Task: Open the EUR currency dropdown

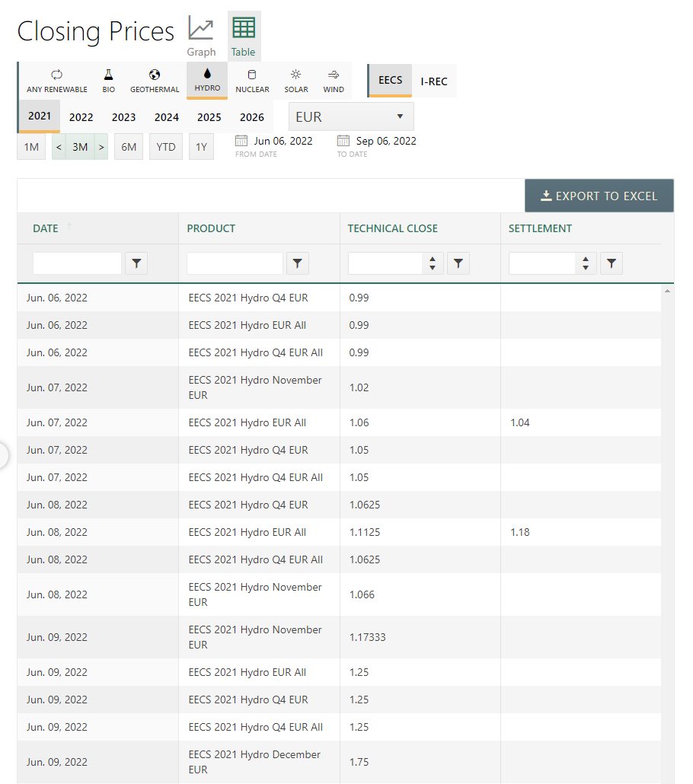Action: pos(351,117)
